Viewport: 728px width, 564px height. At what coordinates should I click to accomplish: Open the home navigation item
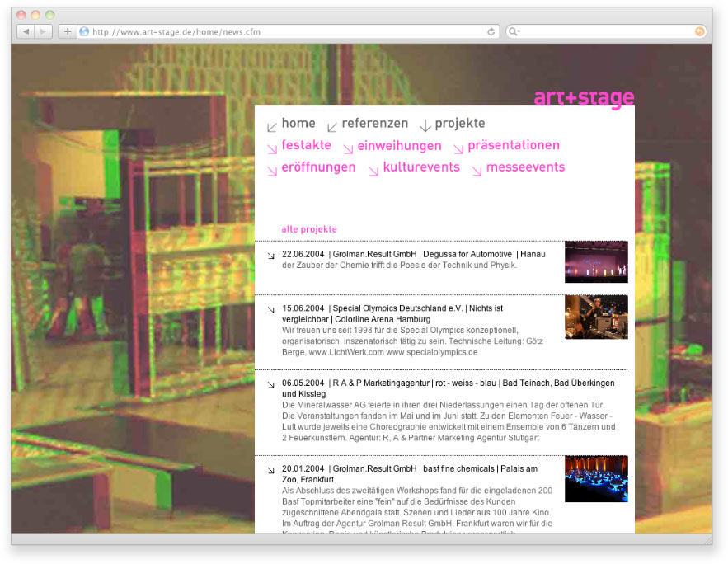point(298,124)
